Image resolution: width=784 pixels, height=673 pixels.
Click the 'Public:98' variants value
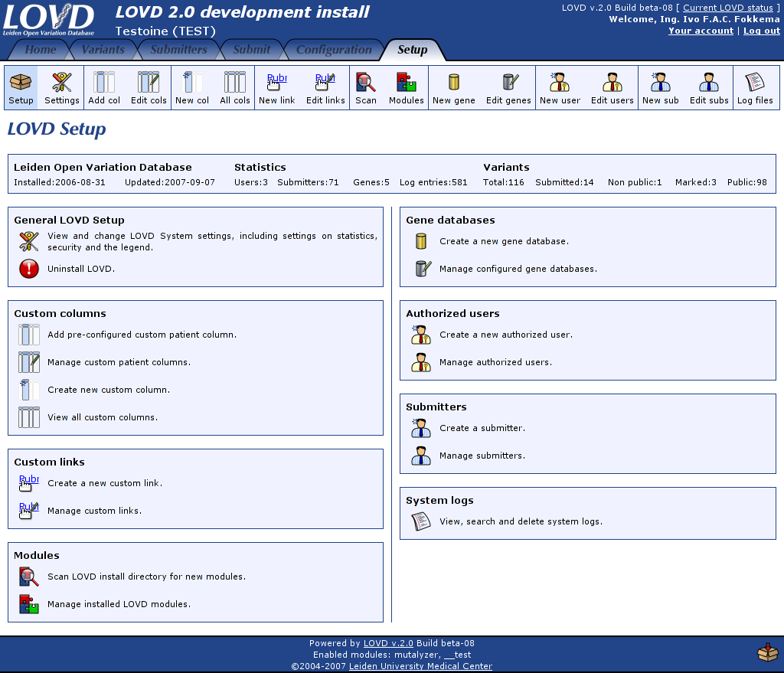747,182
